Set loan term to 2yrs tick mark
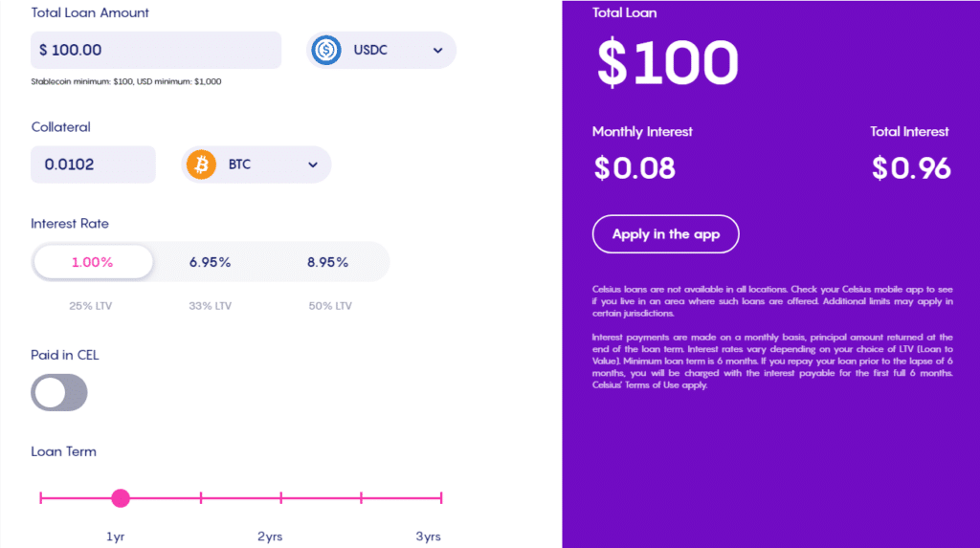Image resolution: width=980 pixels, height=548 pixels. (x=281, y=498)
